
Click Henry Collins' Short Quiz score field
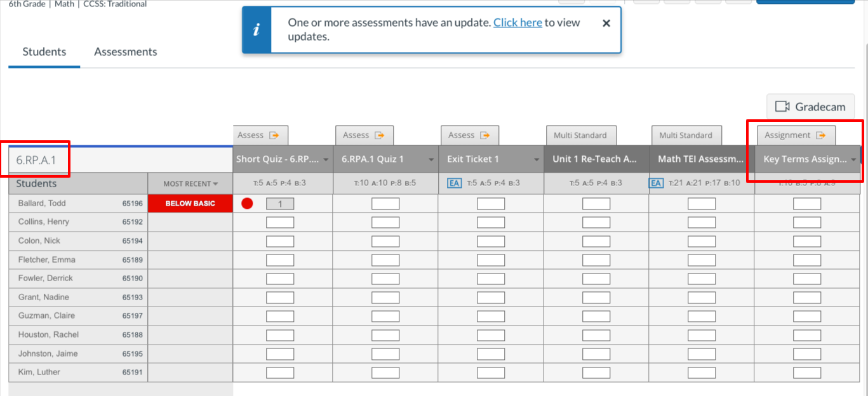pos(280,223)
